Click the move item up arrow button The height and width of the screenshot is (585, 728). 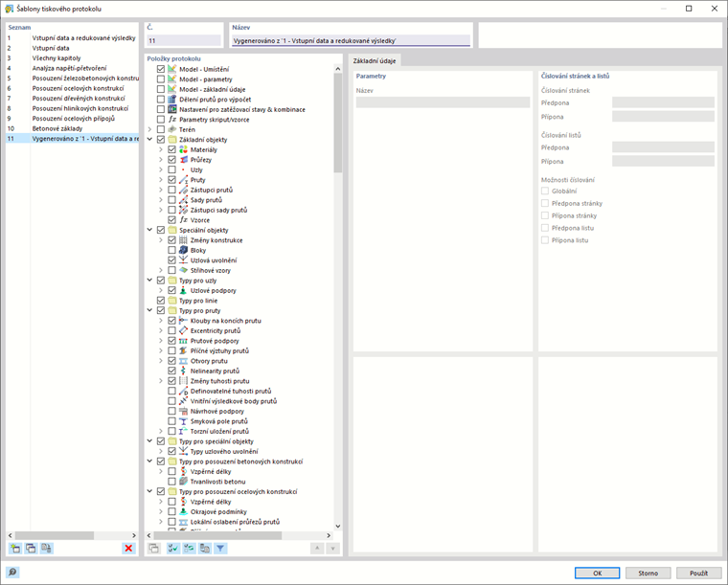(317, 549)
